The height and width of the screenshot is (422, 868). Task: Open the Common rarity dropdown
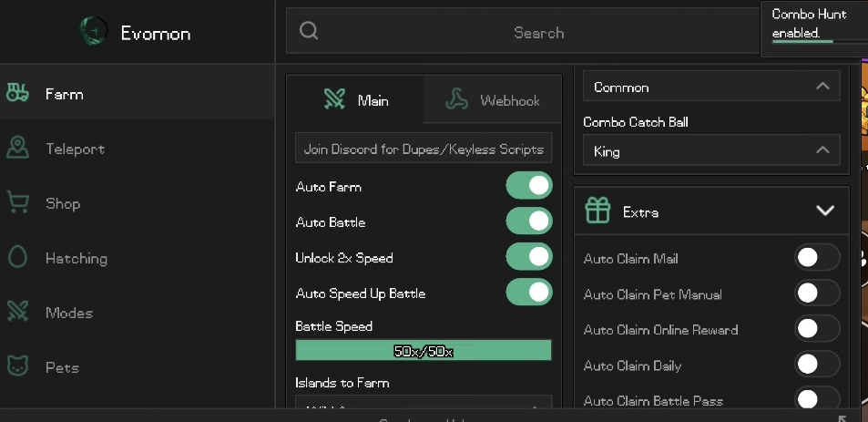711,86
